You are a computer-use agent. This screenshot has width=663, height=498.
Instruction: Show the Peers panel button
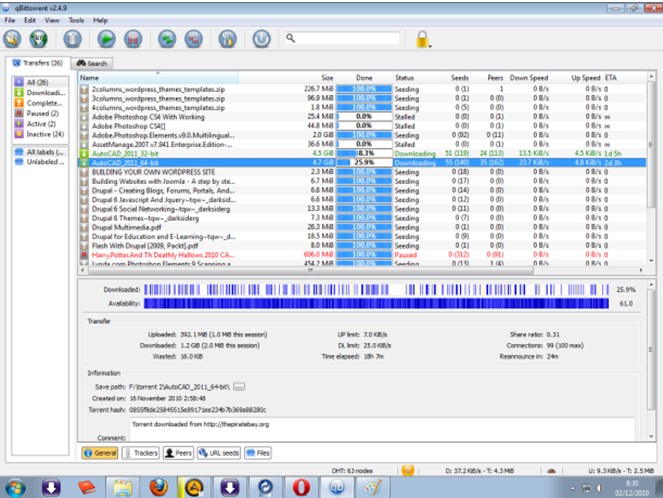(x=178, y=453)
